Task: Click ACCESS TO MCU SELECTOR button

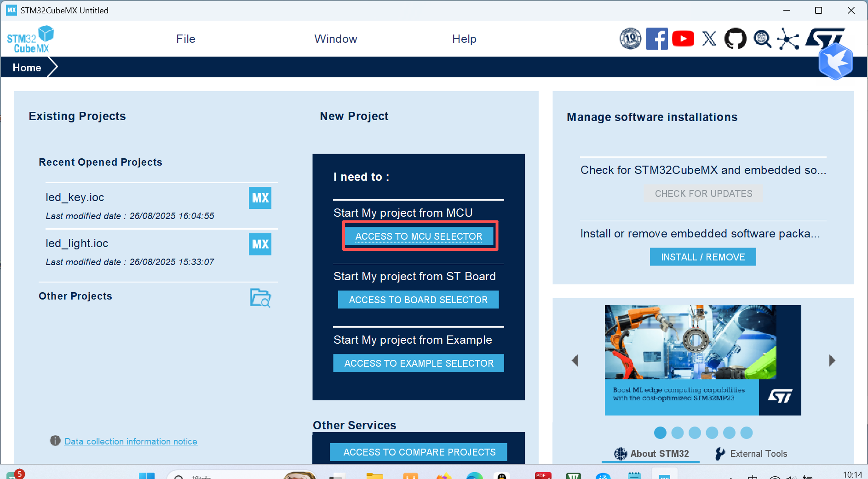Action: pyautogui.click(x=419, y=236)
